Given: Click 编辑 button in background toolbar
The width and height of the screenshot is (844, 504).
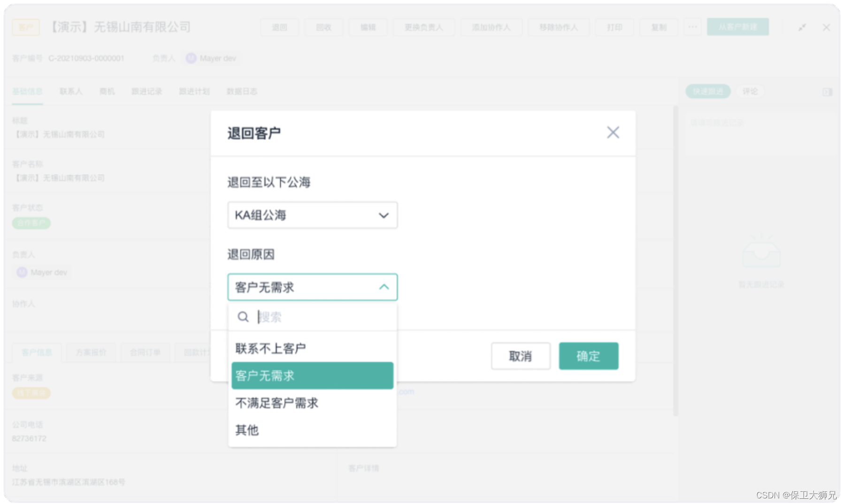Looking at the screenshot, I should coord(368,27).
